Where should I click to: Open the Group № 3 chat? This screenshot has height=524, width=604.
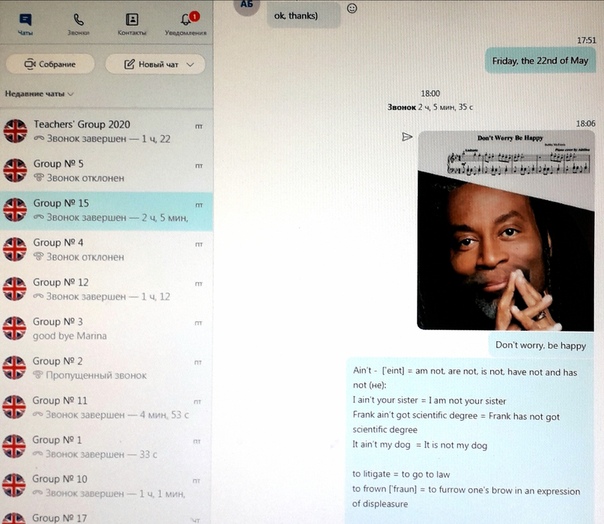coord(106,328)
